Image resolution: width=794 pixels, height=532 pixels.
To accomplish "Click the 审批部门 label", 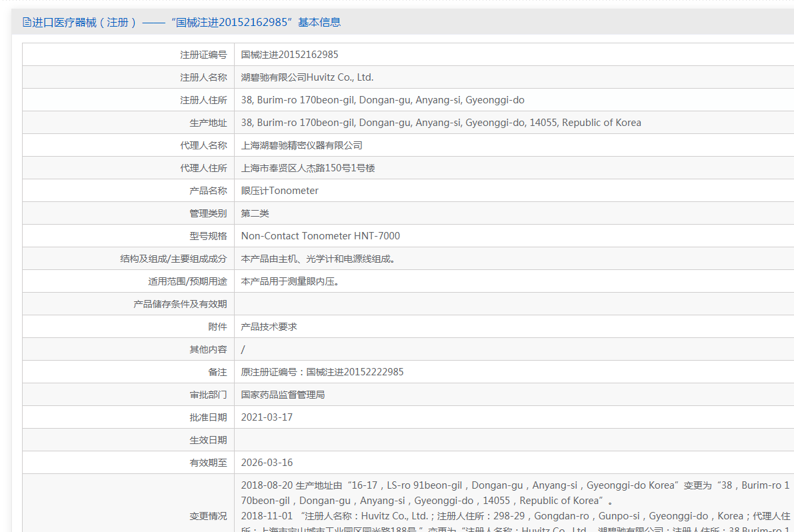I will click(208, 395).
